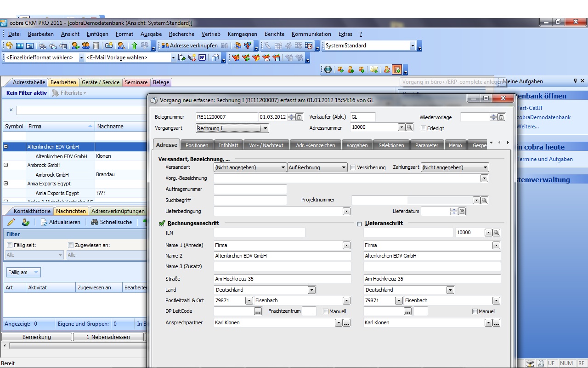Open Schnellsuche with the binoculars button
588x368 pixels.
[x=111, y=222]
